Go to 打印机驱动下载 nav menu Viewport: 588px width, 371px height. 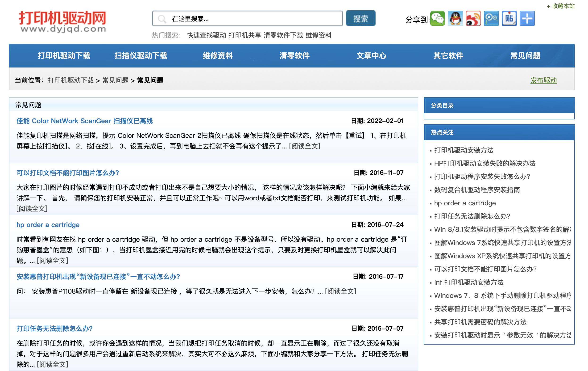click(x=64, y=56)
